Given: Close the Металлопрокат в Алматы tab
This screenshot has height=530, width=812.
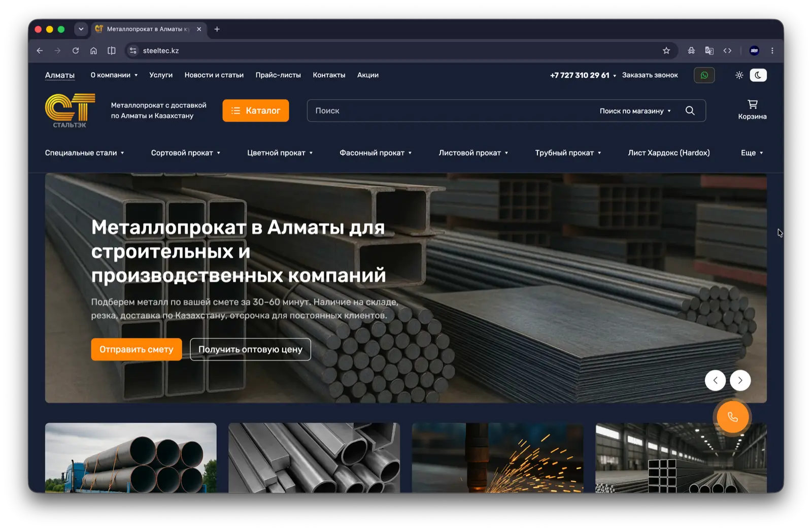Looking at the screenshot, I should coord(199,29).
